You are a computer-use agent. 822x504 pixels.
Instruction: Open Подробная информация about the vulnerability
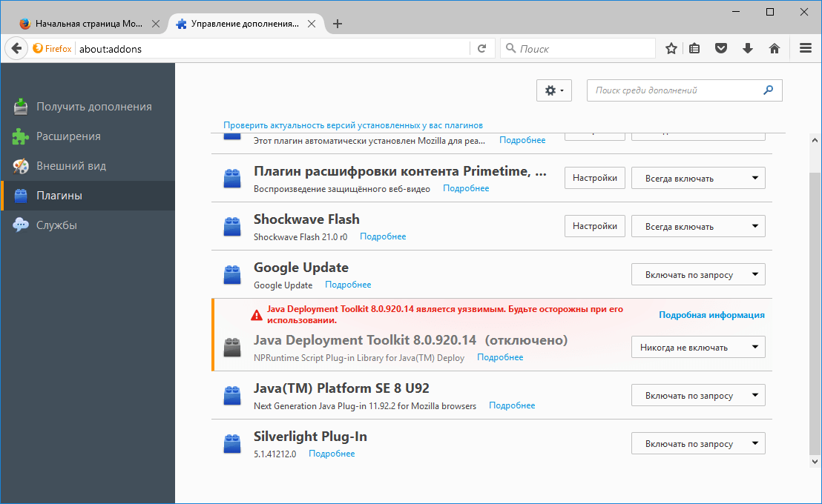711,314
